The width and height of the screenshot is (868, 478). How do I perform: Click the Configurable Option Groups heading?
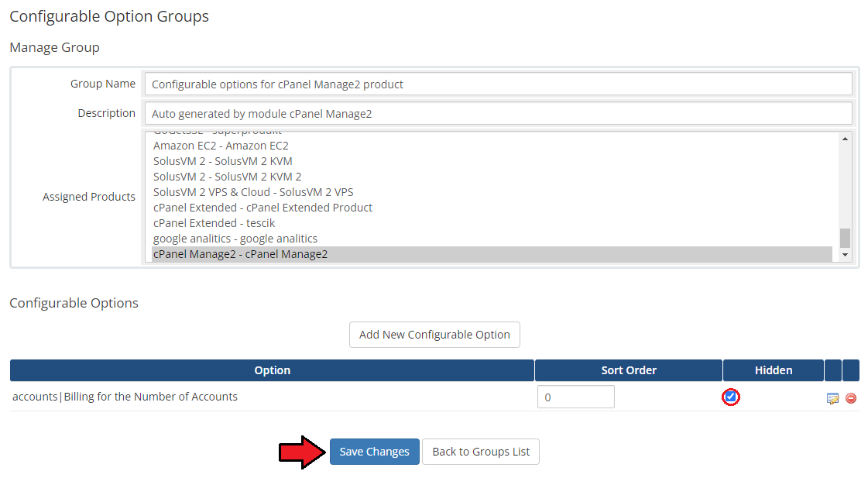click(x=109, y=16)
